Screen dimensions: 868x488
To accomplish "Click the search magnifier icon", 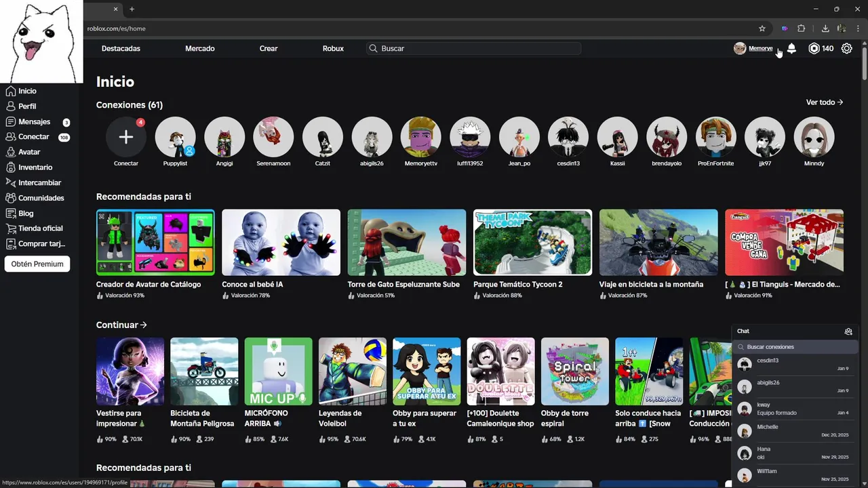I will pos(373,49).
